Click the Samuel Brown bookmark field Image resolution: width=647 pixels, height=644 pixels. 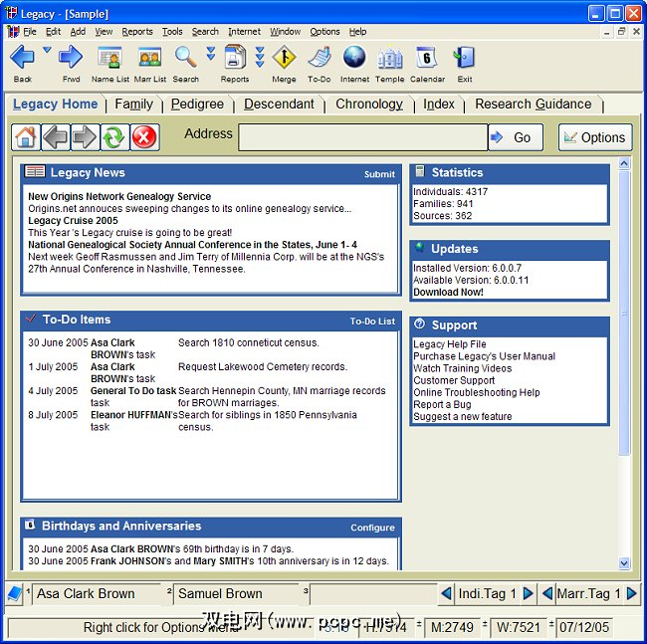pyautogui.click(x=237, y=593)
